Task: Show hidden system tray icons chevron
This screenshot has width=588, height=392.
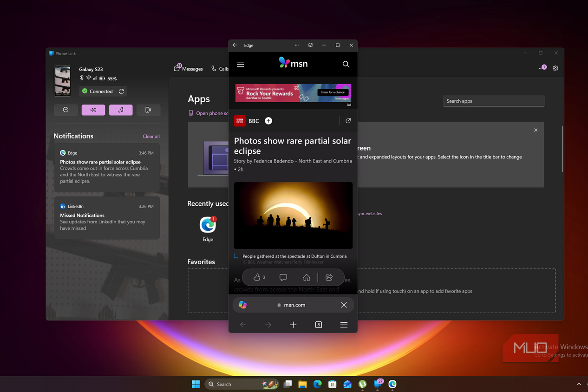Action: point(579,384)
